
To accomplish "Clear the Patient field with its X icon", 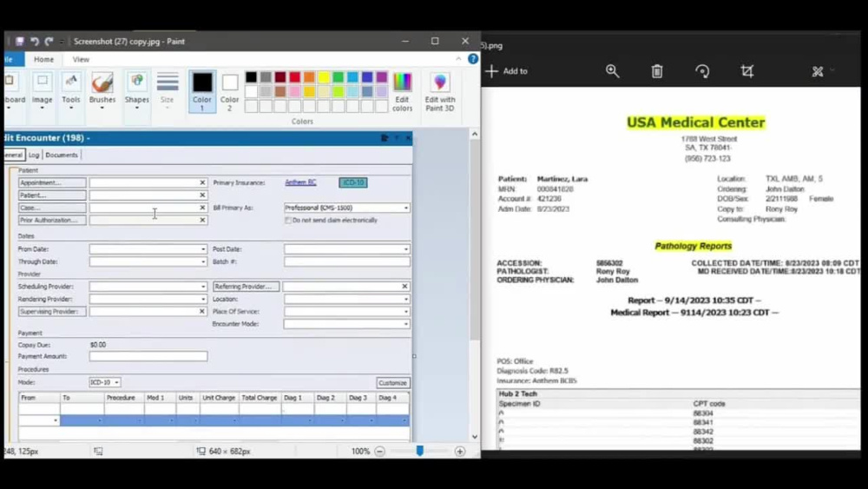I will click(x=202, y=195).
